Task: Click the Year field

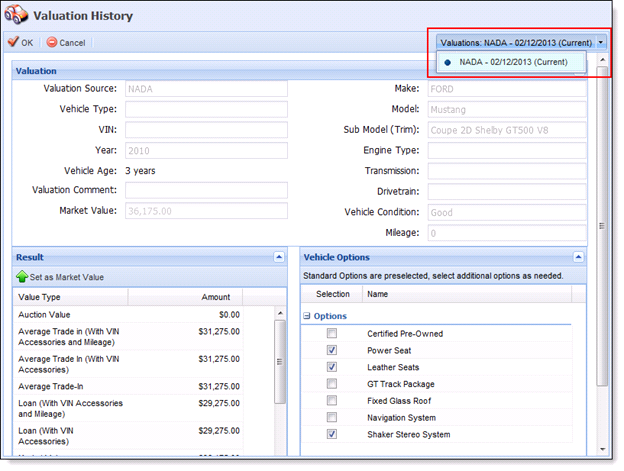Action: pyautogui.click(x=206, y=151)
